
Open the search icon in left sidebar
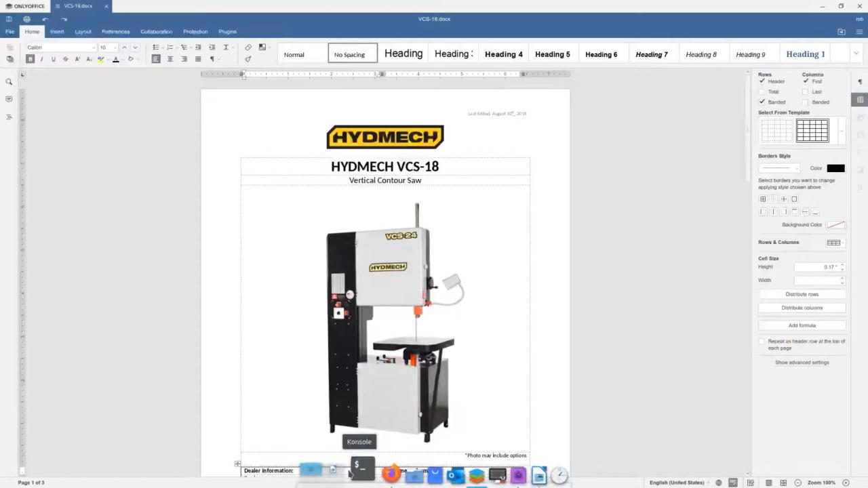coord(9,81)
